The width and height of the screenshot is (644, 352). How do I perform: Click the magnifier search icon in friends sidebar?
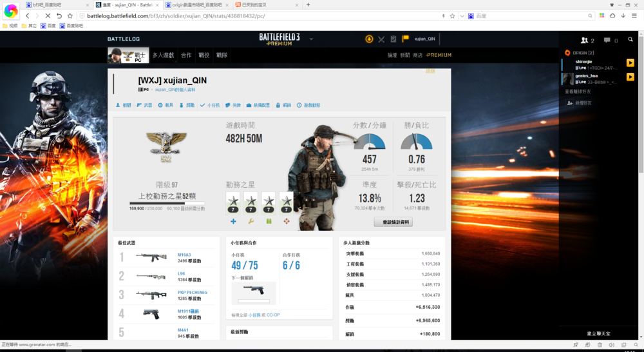click(630, 39)
